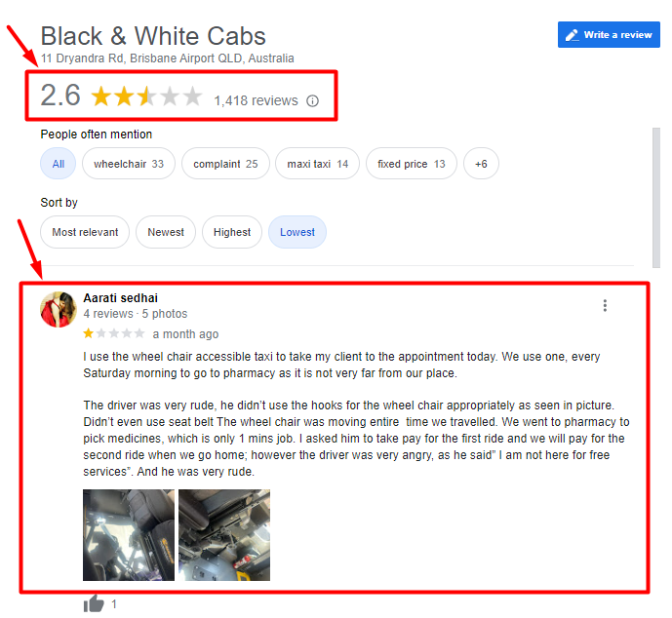
Task: Sort reviews by Most relevant
Action: point(85,232)
